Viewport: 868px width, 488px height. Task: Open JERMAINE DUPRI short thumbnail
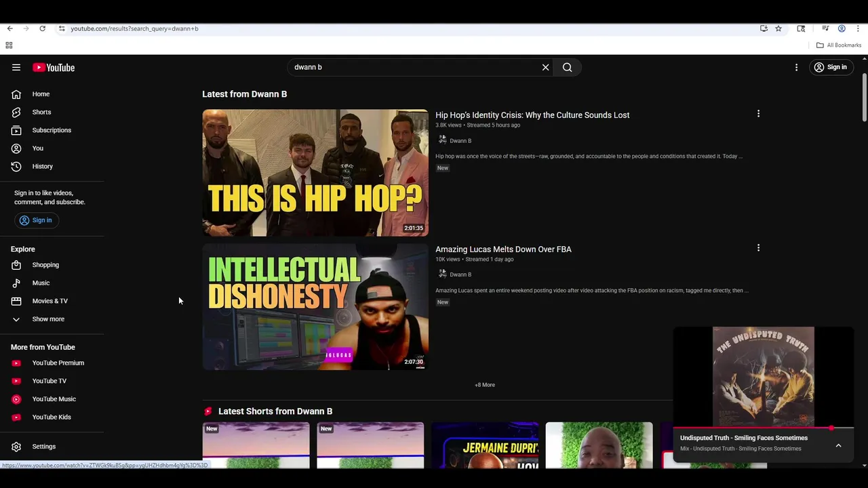click(x=485, y=445)
